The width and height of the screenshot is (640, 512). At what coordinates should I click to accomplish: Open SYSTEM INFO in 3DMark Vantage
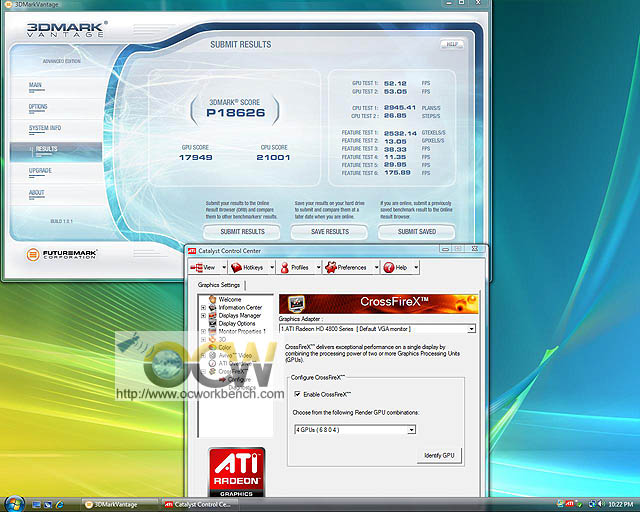45,128
